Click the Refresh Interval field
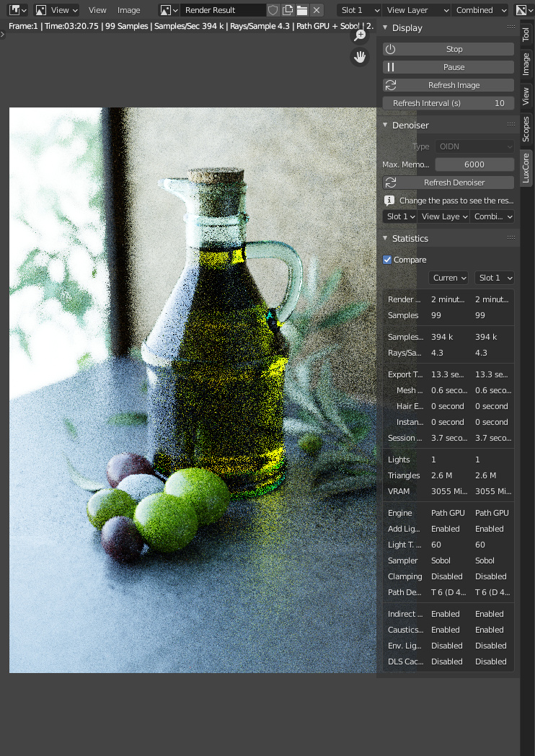This screenshot has height=756, width=535. [x=448, y=103]
